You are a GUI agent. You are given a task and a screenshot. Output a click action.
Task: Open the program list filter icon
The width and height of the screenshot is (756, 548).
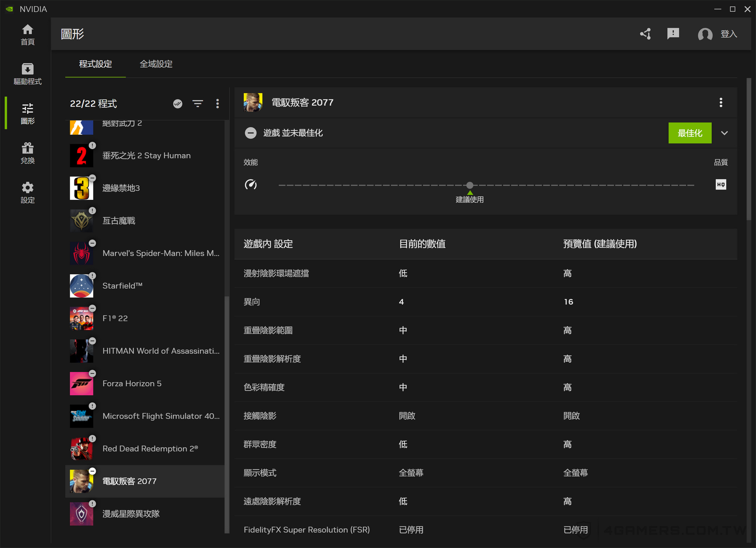pos(198,104)
